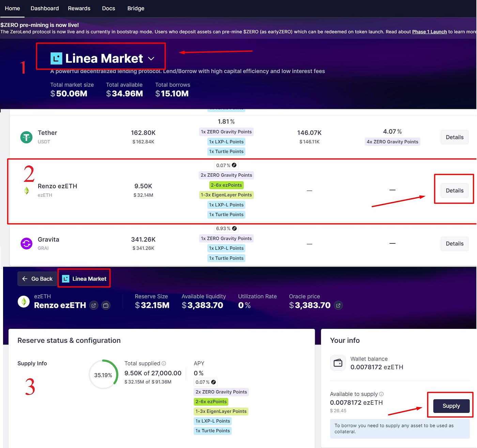Screen dimensions: 477x448
Task: Switch to the Rewards tab
Action: pos(79,8)
